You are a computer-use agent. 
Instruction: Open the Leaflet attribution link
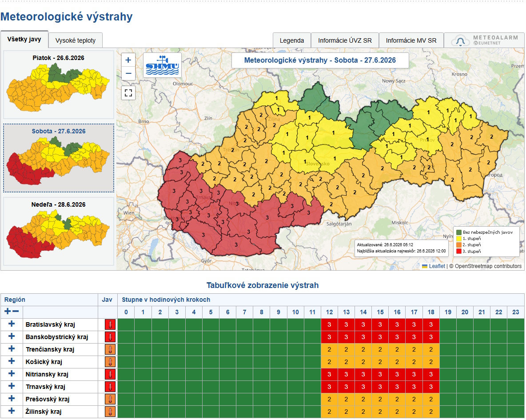[437, 266]
